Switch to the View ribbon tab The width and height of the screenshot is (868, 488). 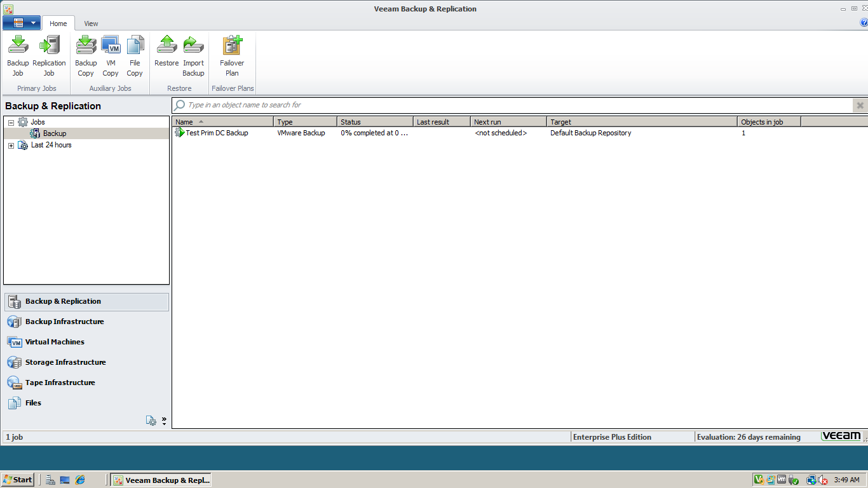point(90,24)
